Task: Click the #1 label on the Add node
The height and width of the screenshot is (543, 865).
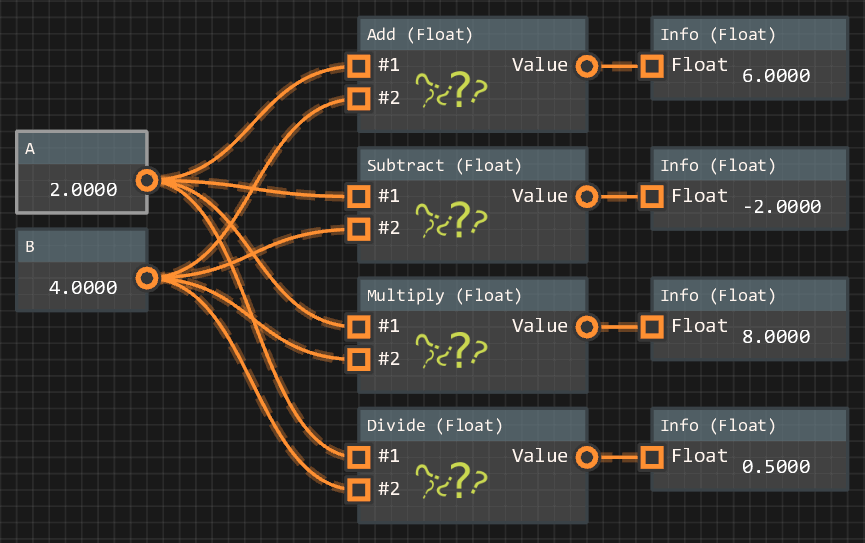Action: click(x=389, y=65)
